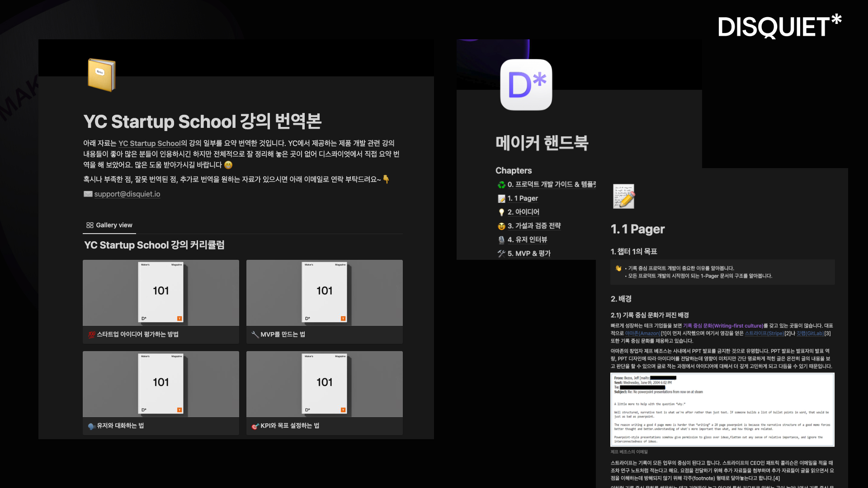
Task: Select the Gallery view tab
Action: pyautogui.click(x=109, y=225)
